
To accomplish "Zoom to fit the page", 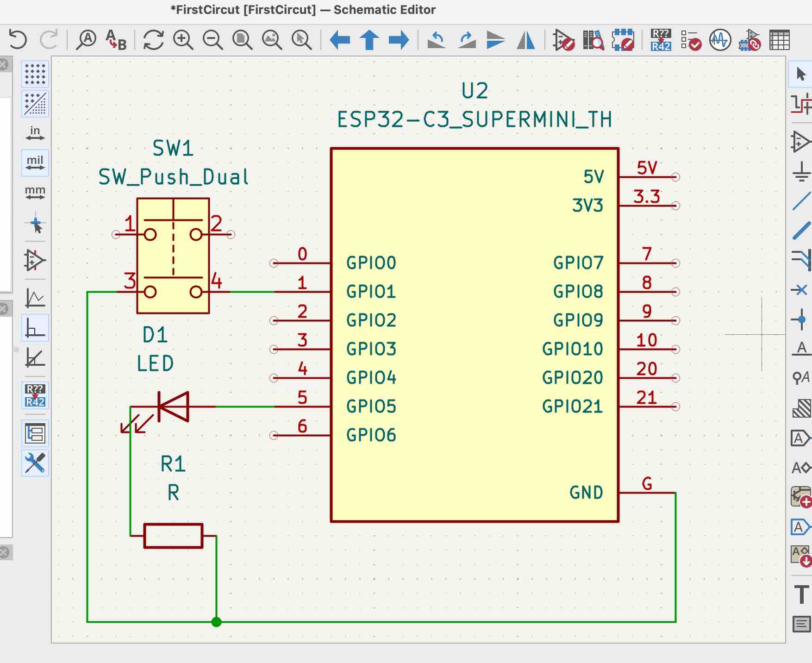I will [242, 39].
